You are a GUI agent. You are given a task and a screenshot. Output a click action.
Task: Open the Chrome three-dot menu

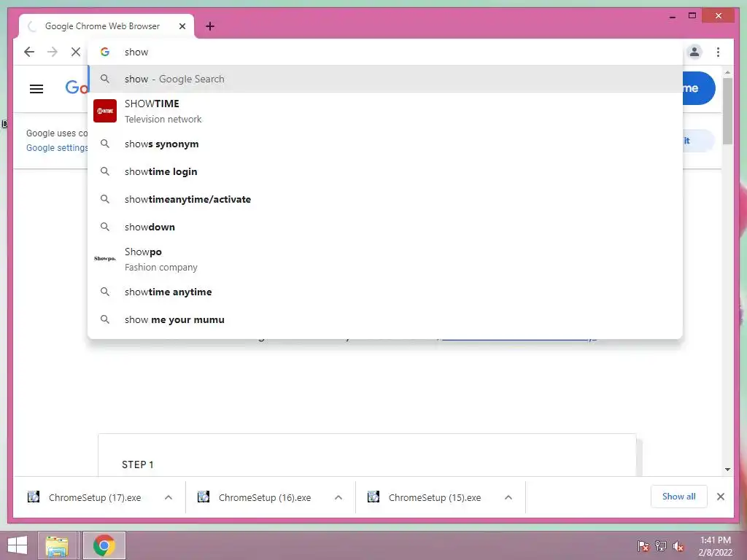[x=718, y=52]
